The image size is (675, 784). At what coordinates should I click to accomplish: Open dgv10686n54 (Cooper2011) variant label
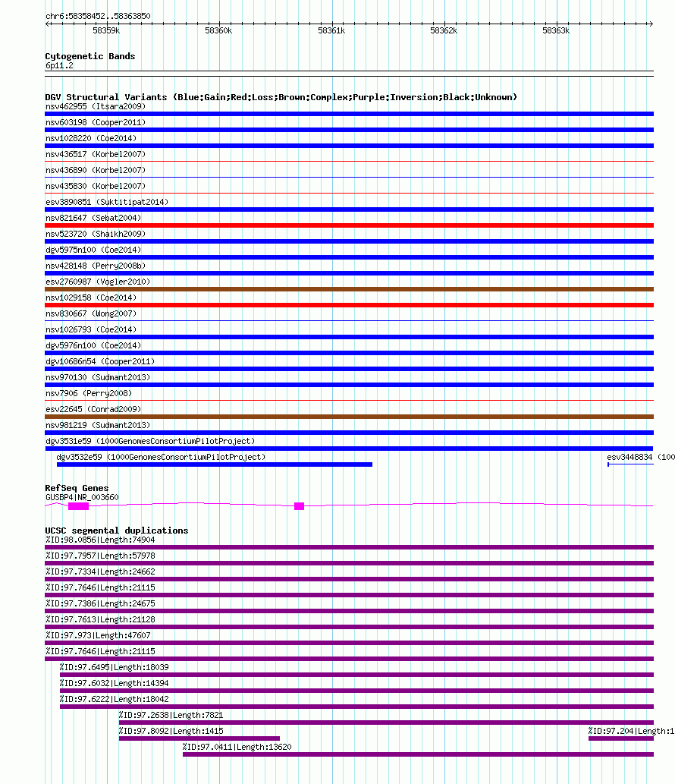coord(100,361)
